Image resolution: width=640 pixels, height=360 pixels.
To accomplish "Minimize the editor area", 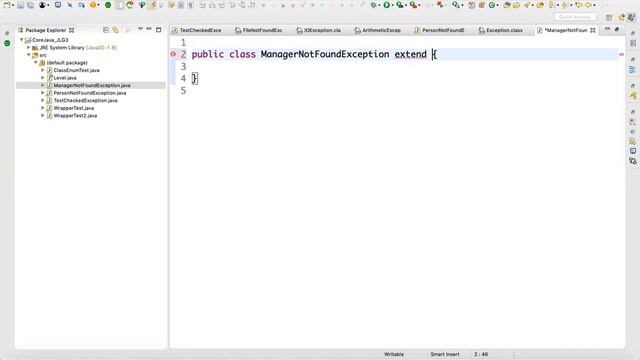I will click(x=607, y=29).
